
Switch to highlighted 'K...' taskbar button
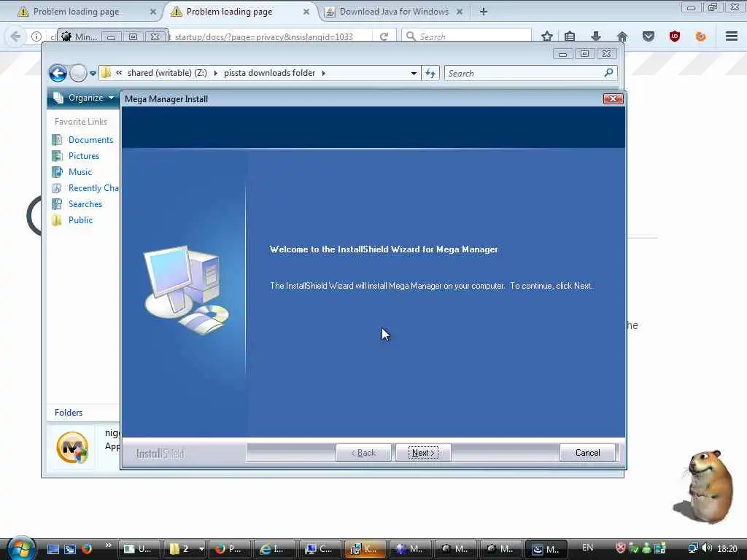coord(364,549)
